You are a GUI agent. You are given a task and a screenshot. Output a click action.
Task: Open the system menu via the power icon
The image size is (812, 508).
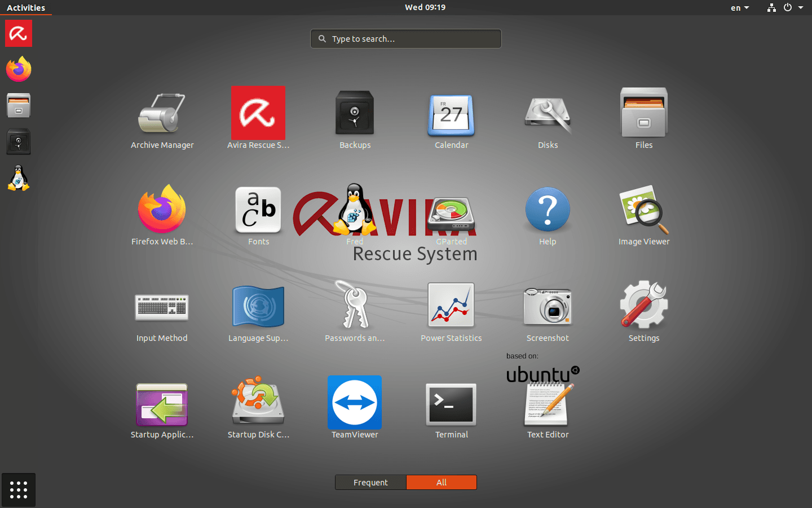(x=788, y=7)
